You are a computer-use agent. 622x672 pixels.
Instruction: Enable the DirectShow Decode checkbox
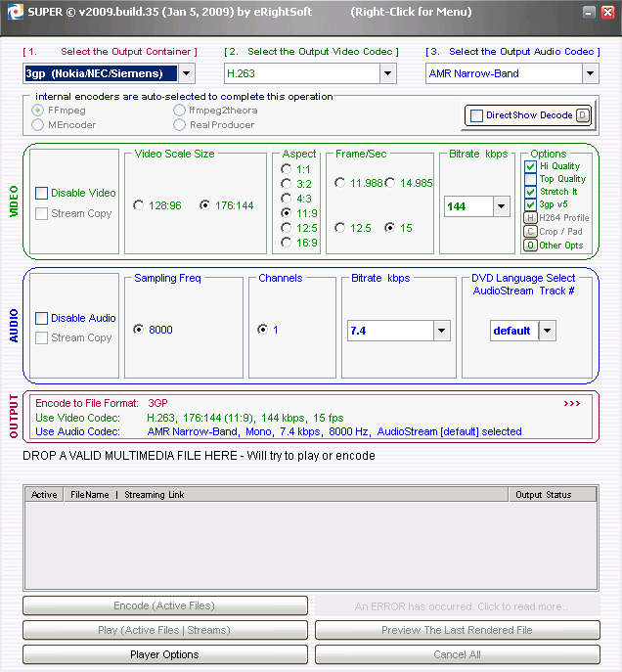point(476,115)
